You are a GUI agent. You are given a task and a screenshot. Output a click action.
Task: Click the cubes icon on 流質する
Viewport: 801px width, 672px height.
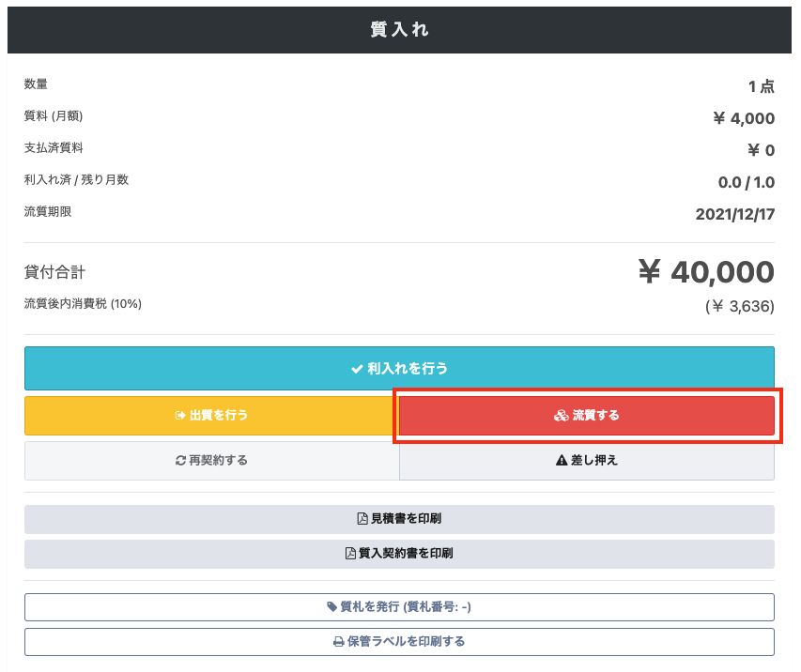point(561,415)
